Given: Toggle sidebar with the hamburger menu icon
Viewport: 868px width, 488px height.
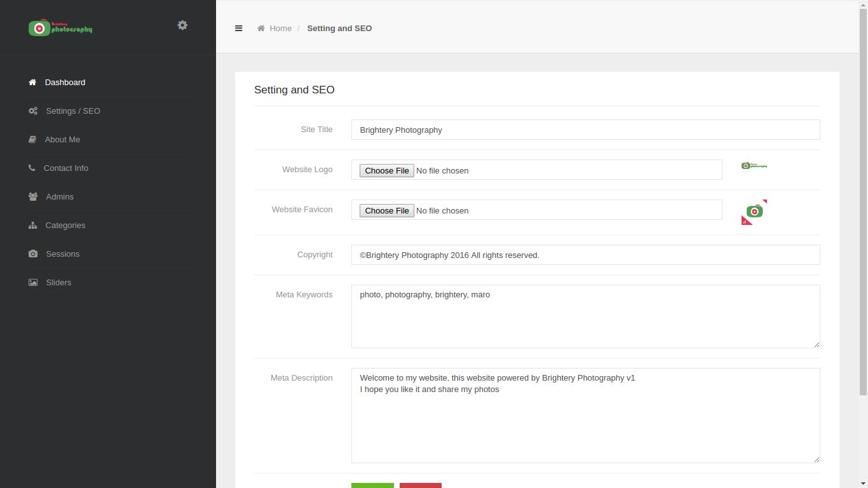Looking at the screenshot, I should coord(238,28).
